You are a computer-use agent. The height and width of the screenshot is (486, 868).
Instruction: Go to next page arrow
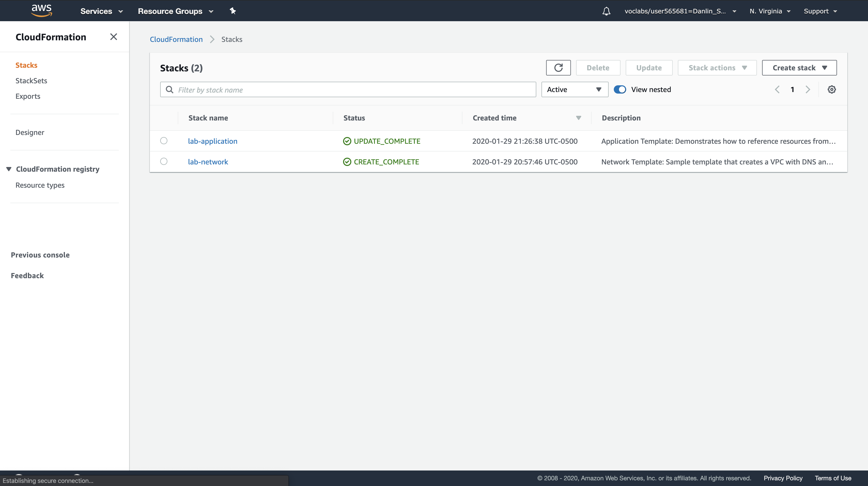pos(808,89)
